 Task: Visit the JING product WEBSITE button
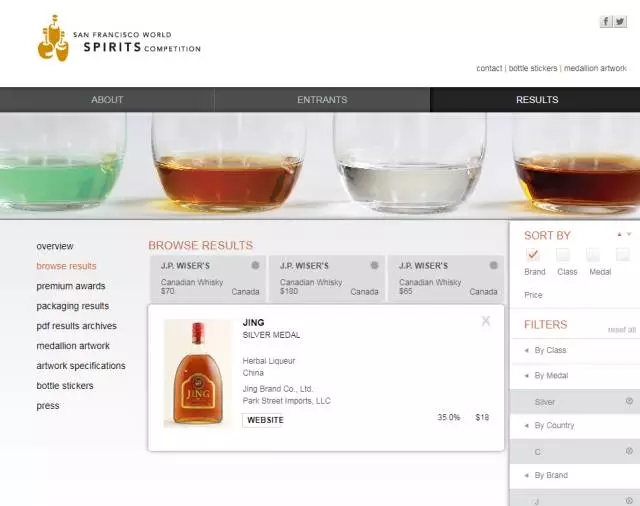click(265, 420)
